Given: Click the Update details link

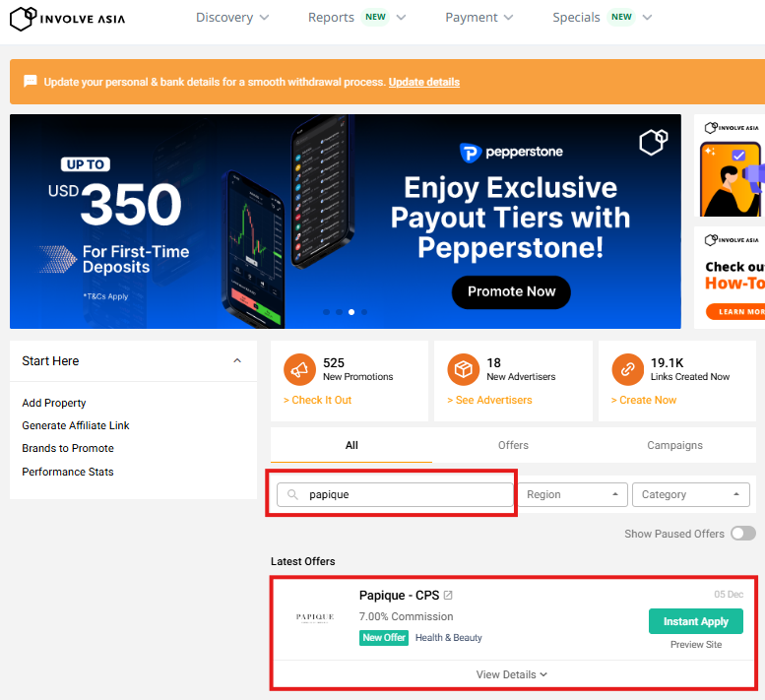Looking at the screenshot, I should click(423, 82).
